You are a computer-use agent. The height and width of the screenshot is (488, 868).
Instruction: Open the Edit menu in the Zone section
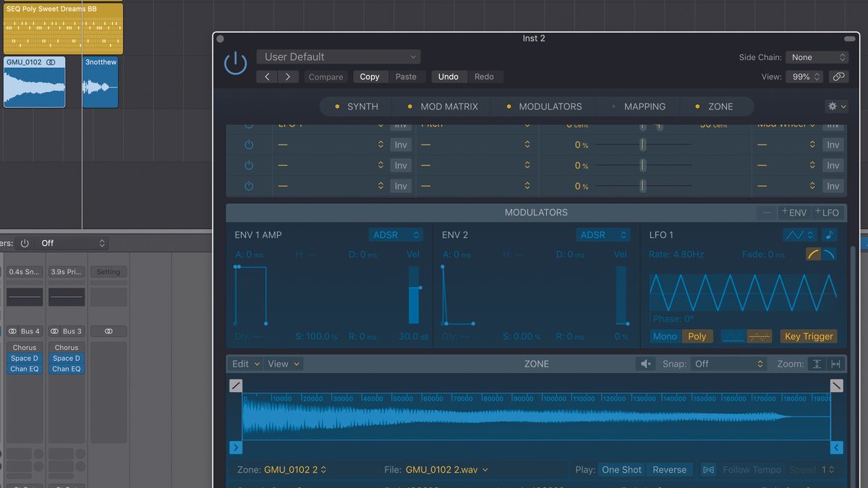(x=244, y=364)
